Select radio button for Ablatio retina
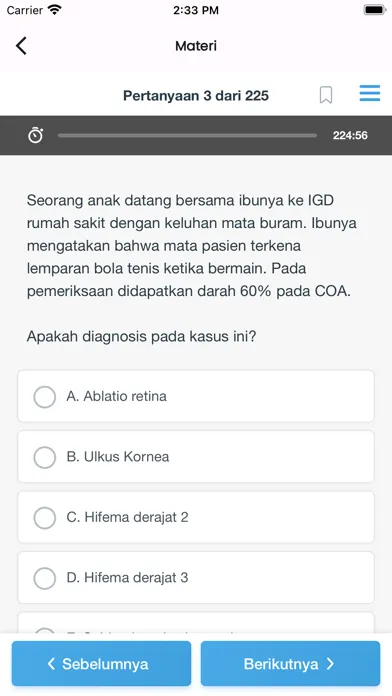Screen dimensions: 392x696 coord(45,396)
